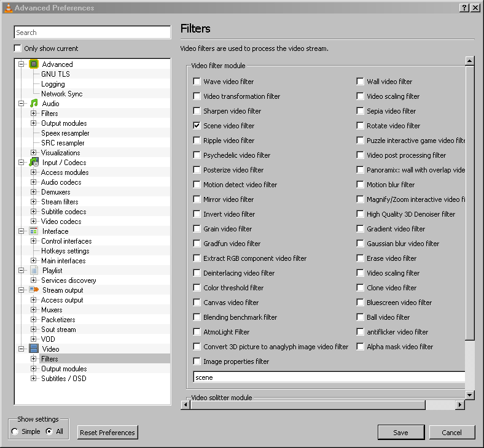Toggle Only show current checkbox
Viewport: 484px width, 448px height.
[x=18, y=48]
